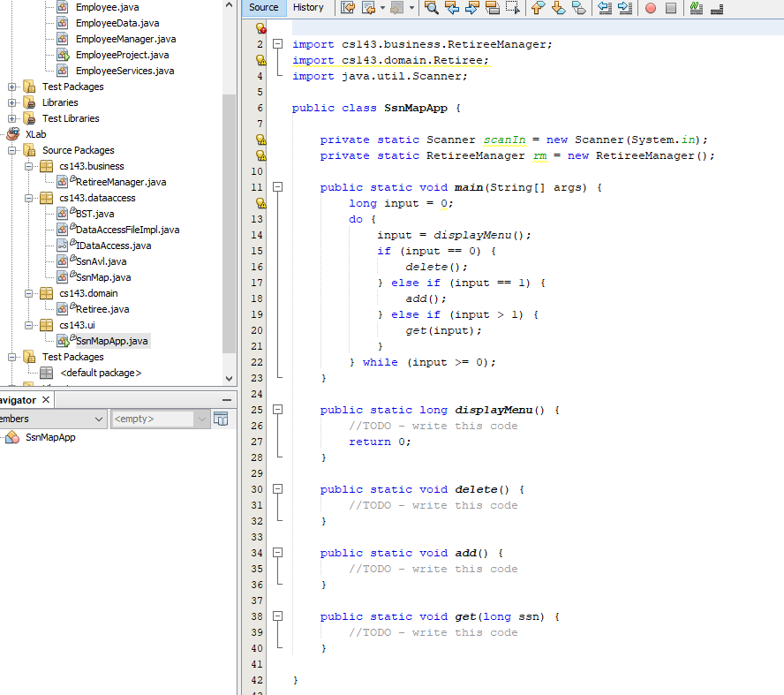Select Retiree.java under cs143.domain
The width and height of the screenshot is (784, 695).
pos(102,309)
